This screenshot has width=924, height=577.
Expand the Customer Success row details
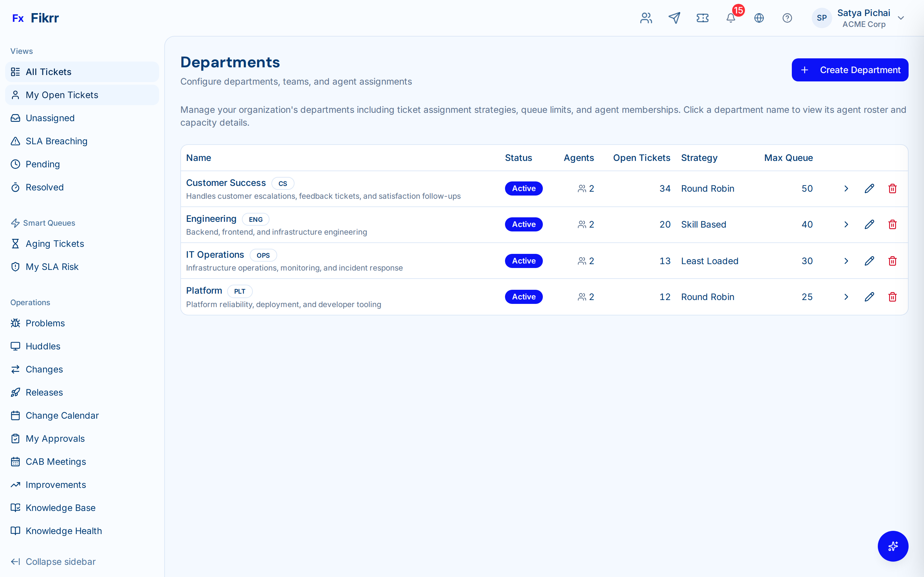pyautogui.click(x=846, y=188)
